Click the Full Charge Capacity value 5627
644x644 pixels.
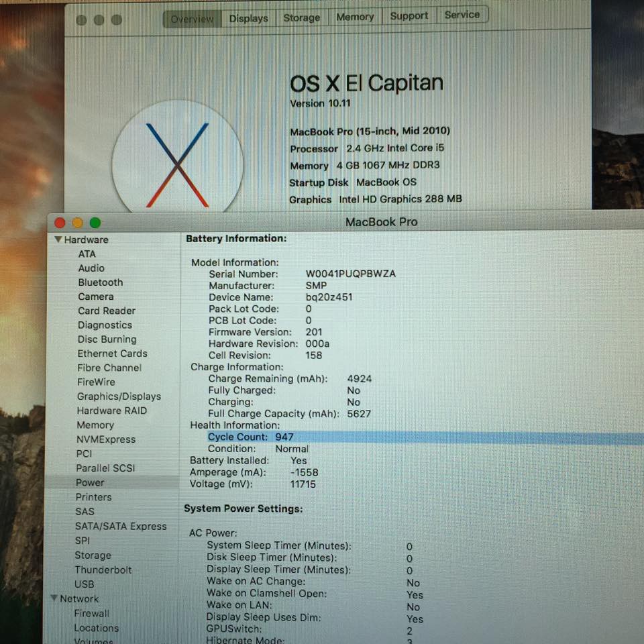[x=359, y=414]
